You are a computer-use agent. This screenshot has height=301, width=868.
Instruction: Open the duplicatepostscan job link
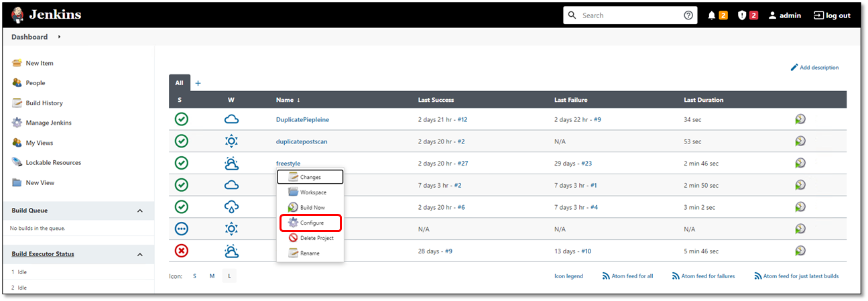[302, 141]
